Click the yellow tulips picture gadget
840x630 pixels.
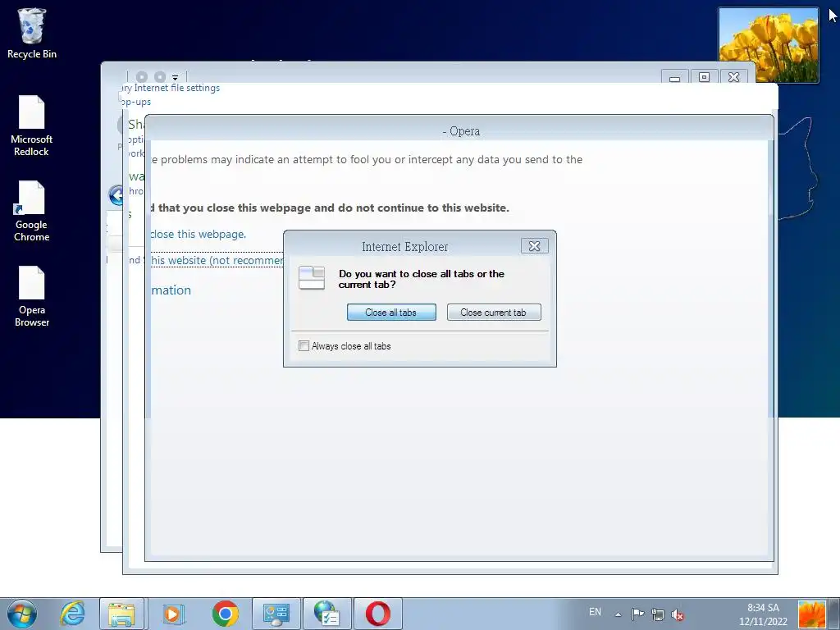[x=768, y=45]
